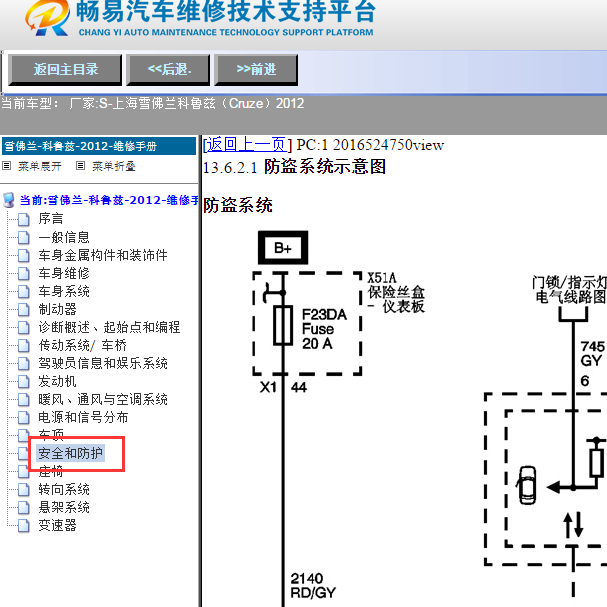The image size is (607, 607).
Task: Click the page icon beside 电源和信号分布
Action: pos(24,418)
